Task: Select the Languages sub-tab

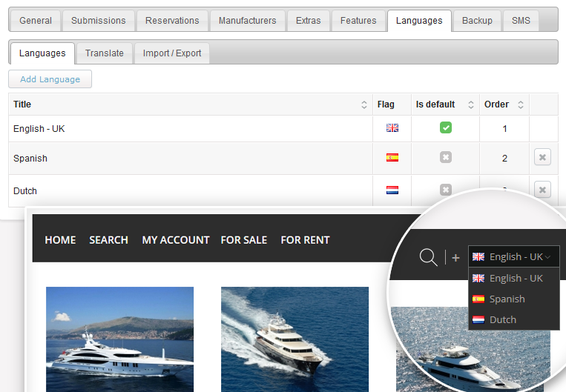Action: [42, 53]
